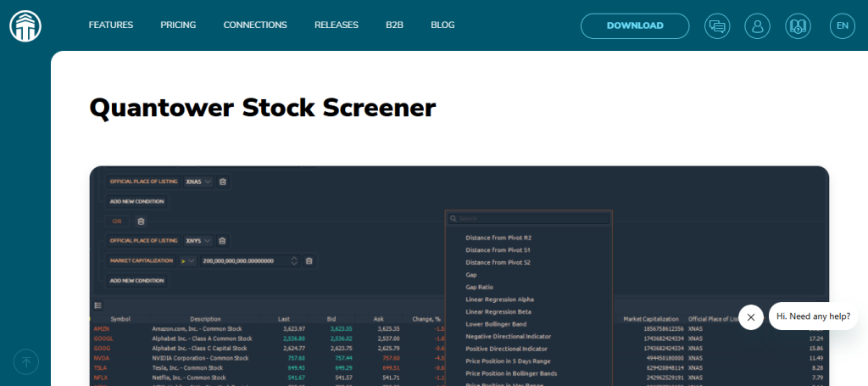Open the BLOG page
The height and width of the screenshot is (386, 868).
[442, 25]
